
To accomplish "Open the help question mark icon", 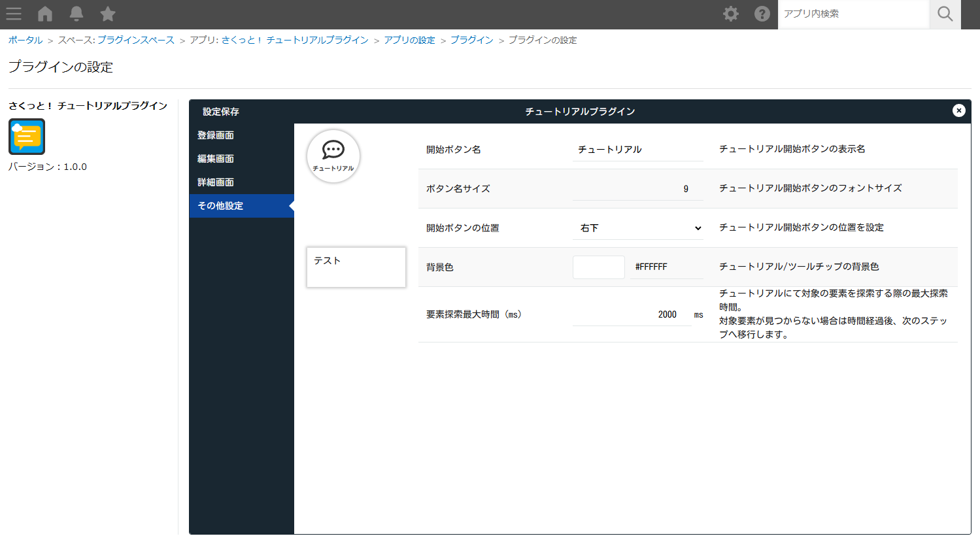I will [x=762, y=14].
